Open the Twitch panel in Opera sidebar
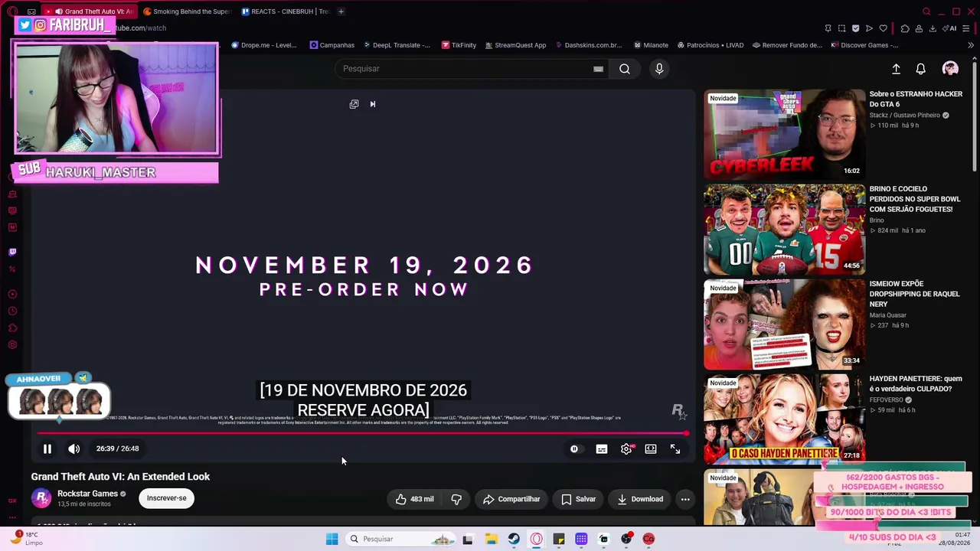 coord(12,252)
